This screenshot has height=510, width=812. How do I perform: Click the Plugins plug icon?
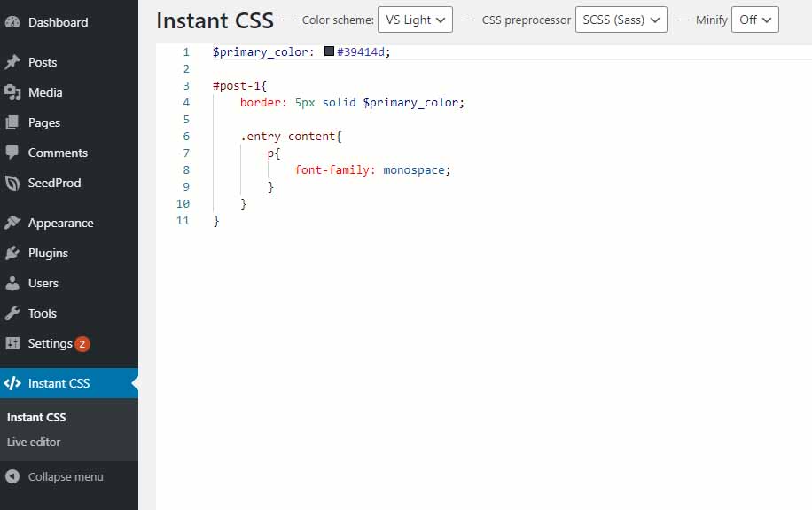[12, 253]
